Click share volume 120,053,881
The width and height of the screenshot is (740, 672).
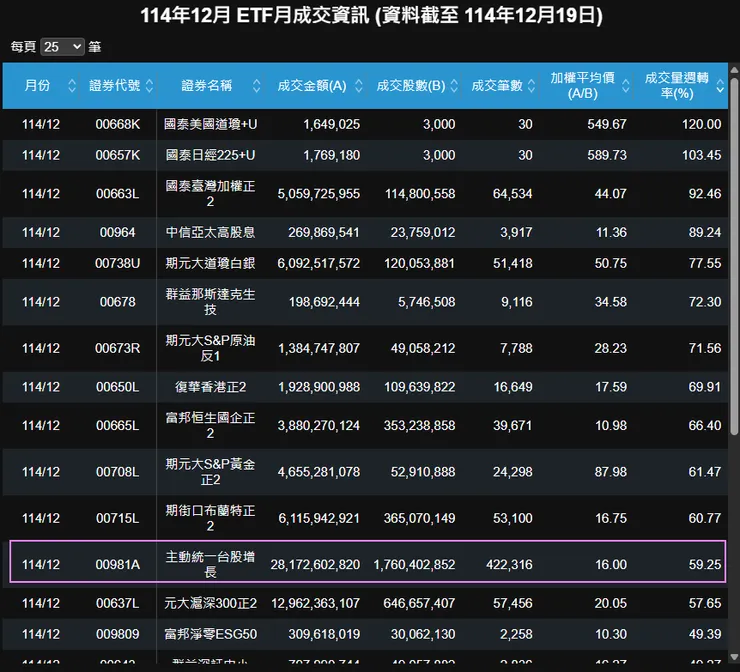pyautogui.click(x=420, y=263)
